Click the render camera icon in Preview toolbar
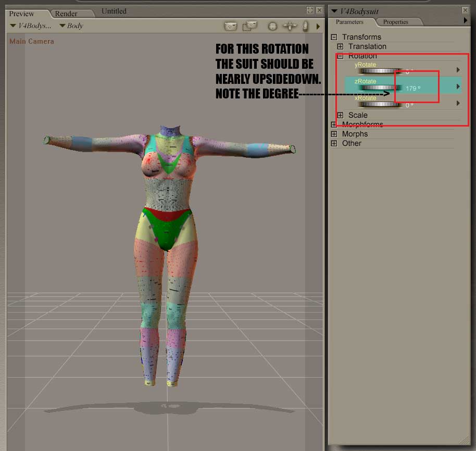The height and width of the screenshot is (451, 476). click(230, 26)
